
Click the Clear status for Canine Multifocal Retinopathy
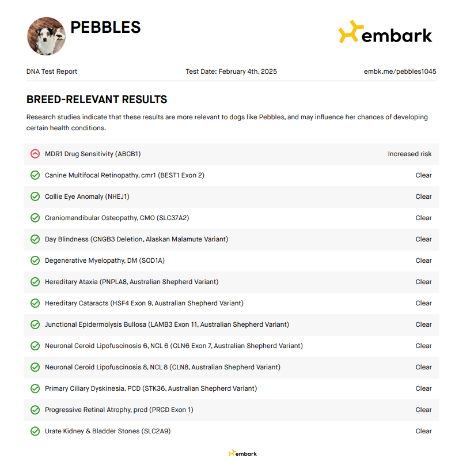coord(423,175)
